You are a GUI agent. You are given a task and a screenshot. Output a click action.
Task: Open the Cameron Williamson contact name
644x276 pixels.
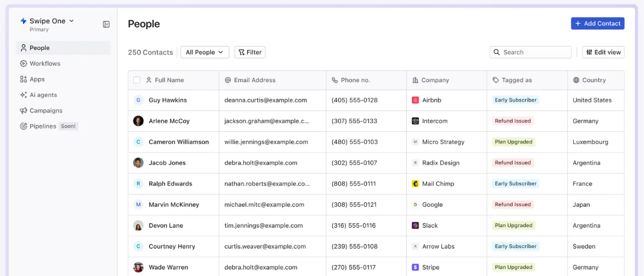[179, 142]
